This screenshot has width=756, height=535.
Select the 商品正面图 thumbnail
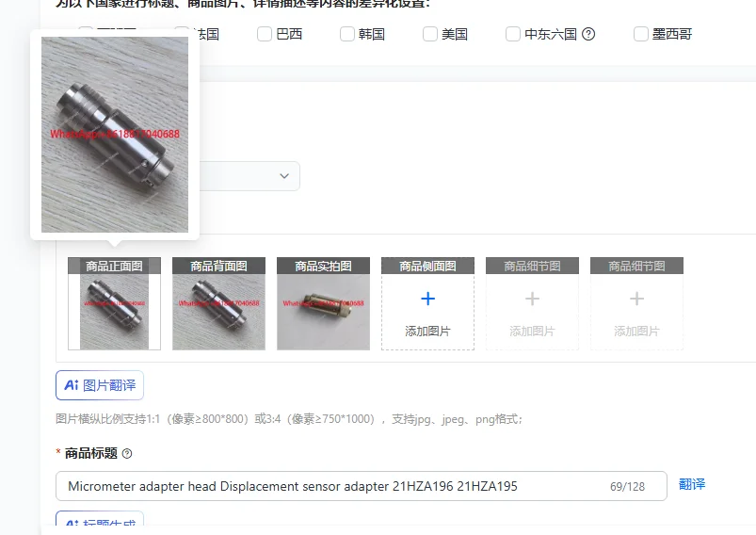click(114, 303)
